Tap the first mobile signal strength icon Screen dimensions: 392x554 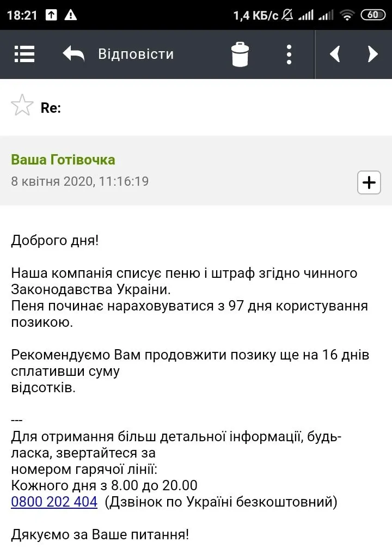306,15
